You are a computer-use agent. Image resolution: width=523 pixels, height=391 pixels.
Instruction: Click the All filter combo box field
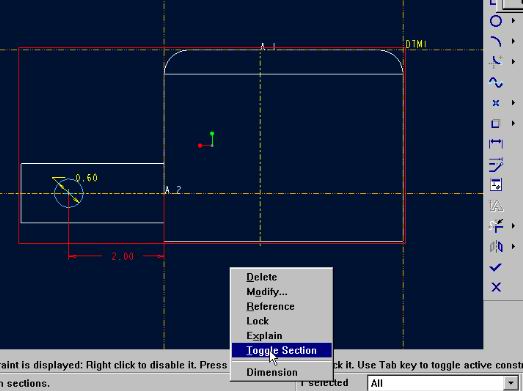443,384
